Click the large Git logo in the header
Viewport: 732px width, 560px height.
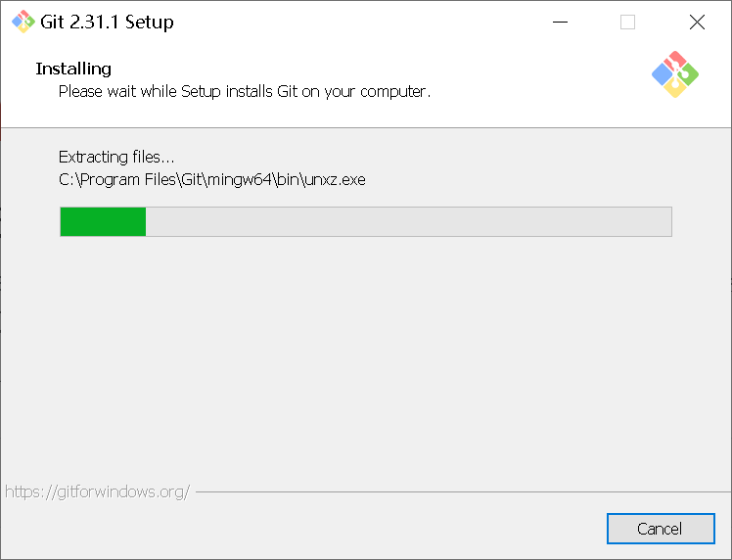pyautogui.click(x=675, y=73)
